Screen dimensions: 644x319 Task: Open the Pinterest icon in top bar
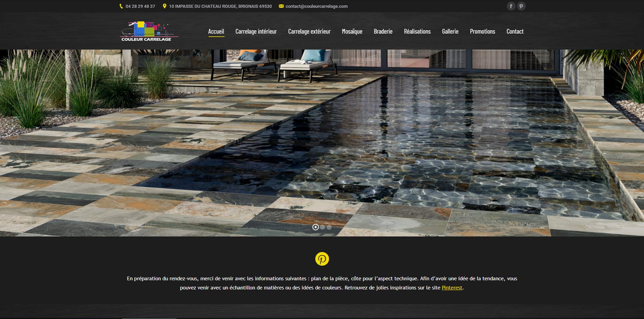coord(521,6)
